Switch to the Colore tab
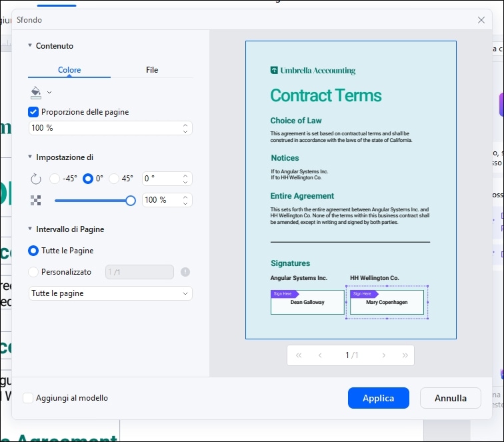 point(69,70)
